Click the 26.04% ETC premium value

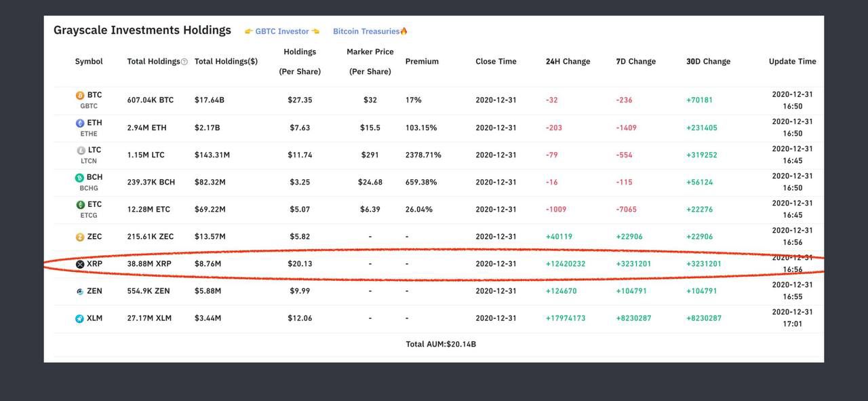pos(419,209)
